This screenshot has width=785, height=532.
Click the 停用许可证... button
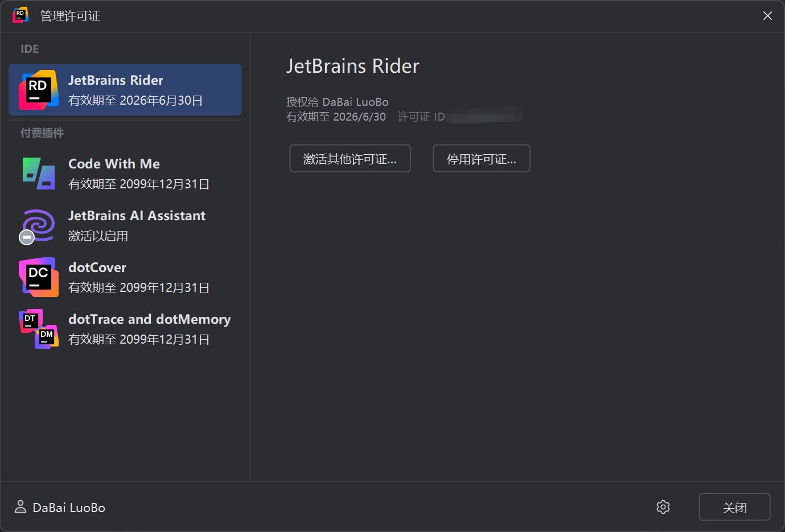482,158
